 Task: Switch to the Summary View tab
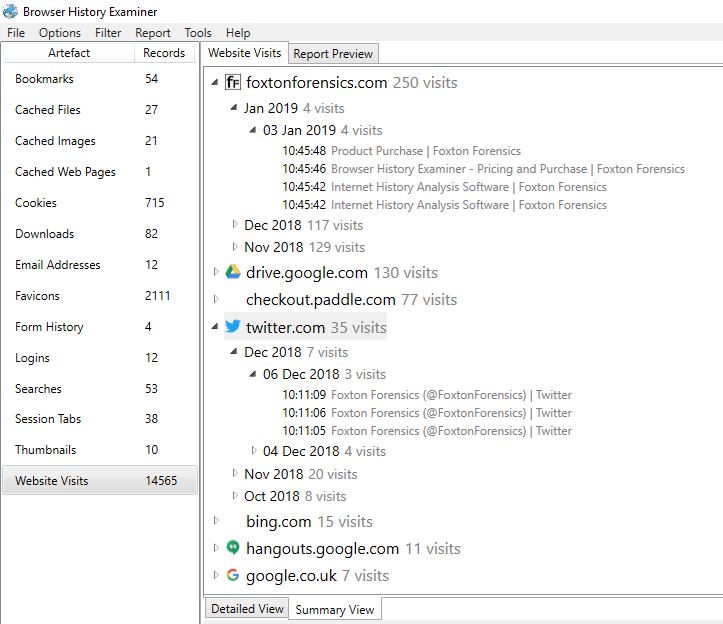335,610
